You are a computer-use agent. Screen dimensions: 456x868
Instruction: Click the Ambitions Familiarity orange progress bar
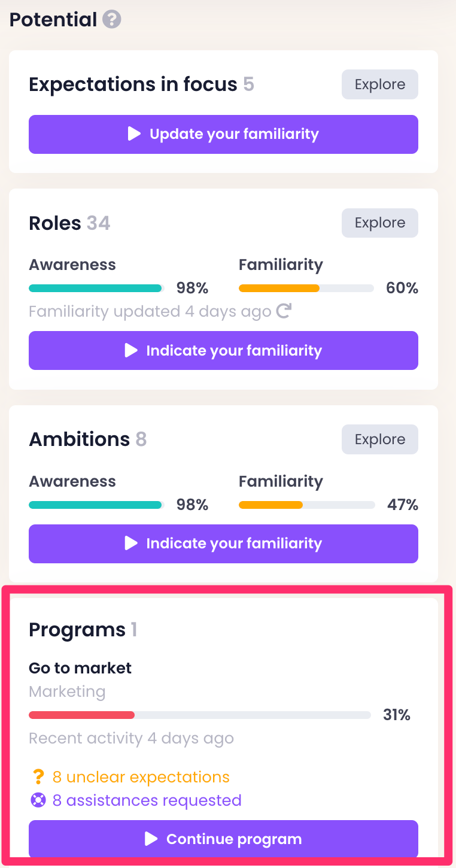coord(306,505)
